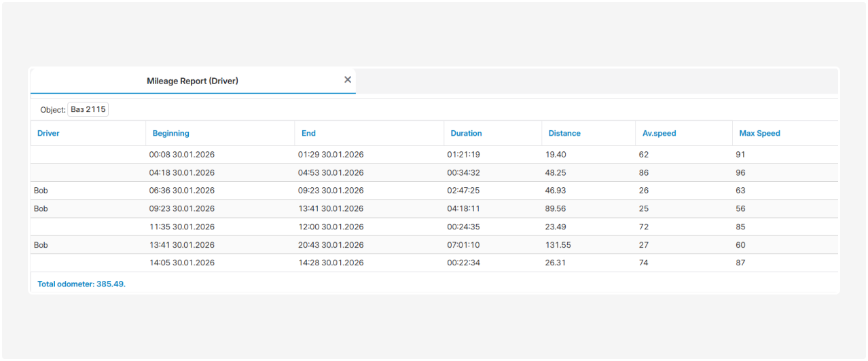Screen dimensions: 868x361
Task: Click the 04:18:11 duration cell
Action: [463, 209]
